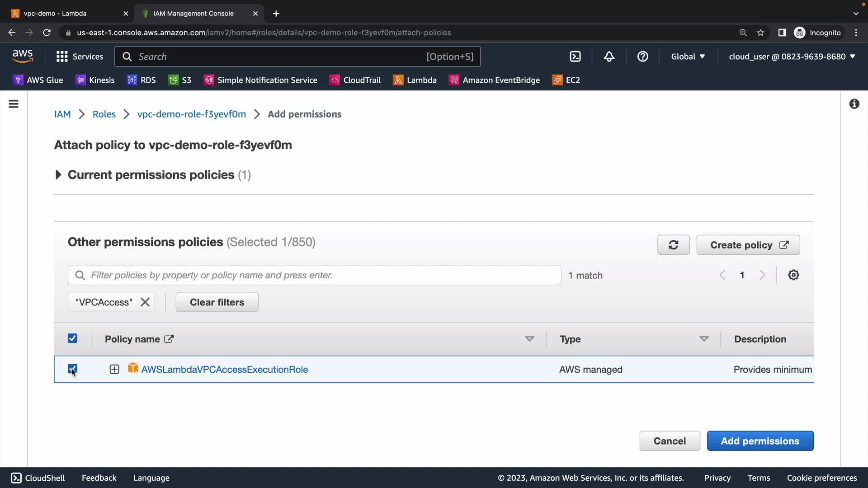Image resolution: width=868 pixels, height=488 pixels.
Task: Open the notifications bell
Action: [609, 56]
